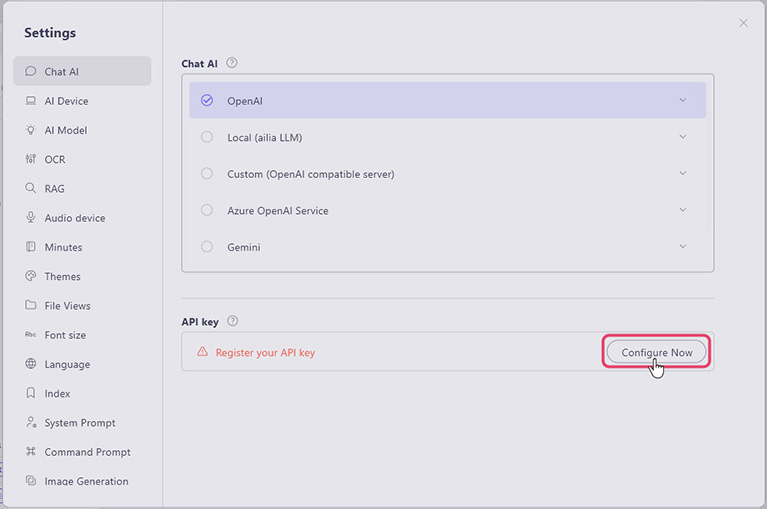
Task: Click the Themes palette icon
Action: [x=31, y=276]
